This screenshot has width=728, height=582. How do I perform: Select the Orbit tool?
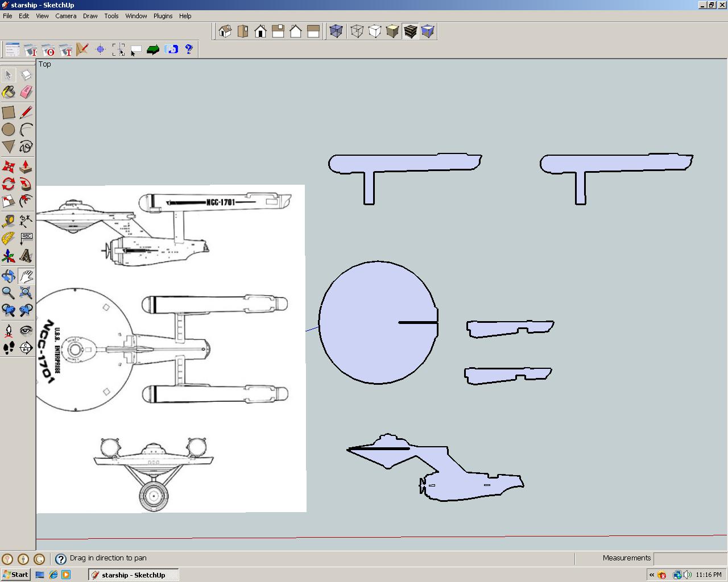point(9,276)
